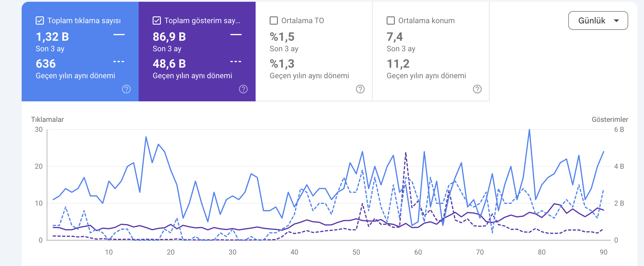Image resolution: width=644 pixels, height=266 pixels.
Task: Click the solid line indicator on the impressions card
Action: pos(237,34)
